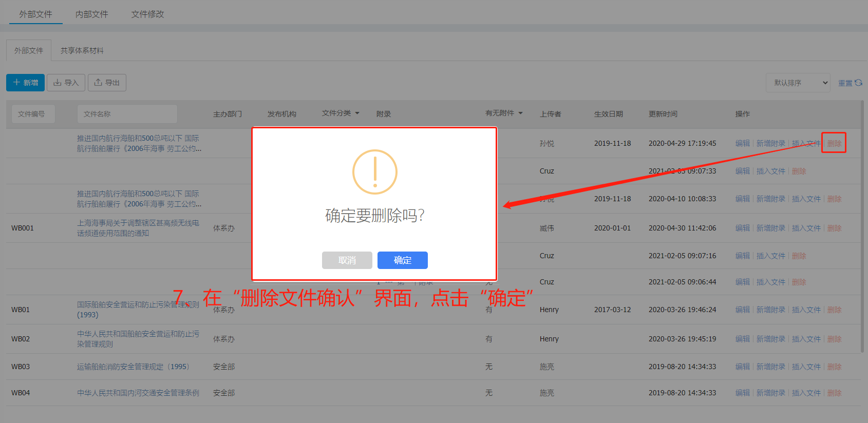Click the 重置 link
This screenshot has width=868, height=423.
click(x=845, y=83)
